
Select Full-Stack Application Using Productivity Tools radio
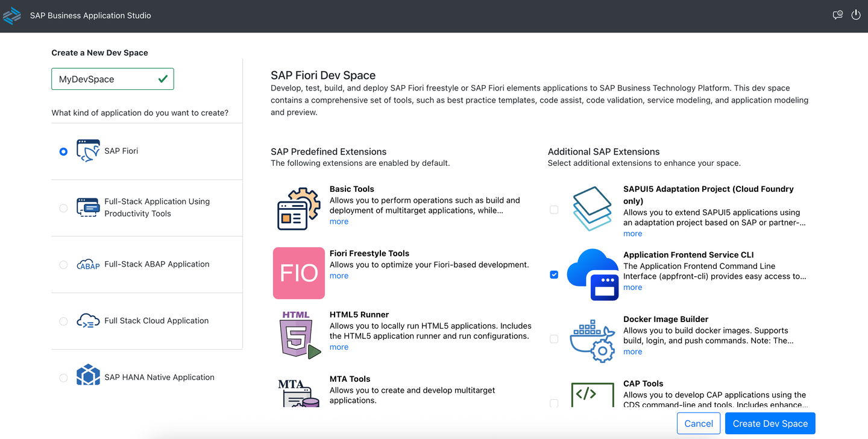63,208
